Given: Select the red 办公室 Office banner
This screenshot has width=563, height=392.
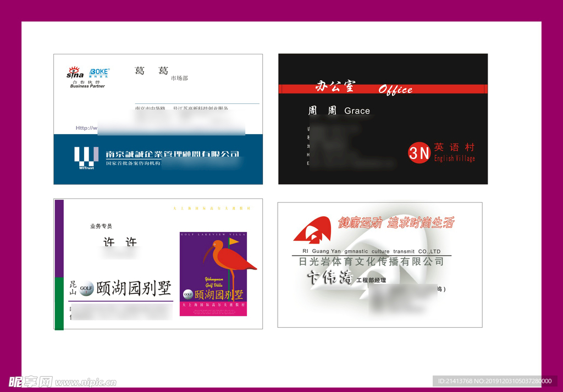Looking at the screenshot, I should [383, 89].
